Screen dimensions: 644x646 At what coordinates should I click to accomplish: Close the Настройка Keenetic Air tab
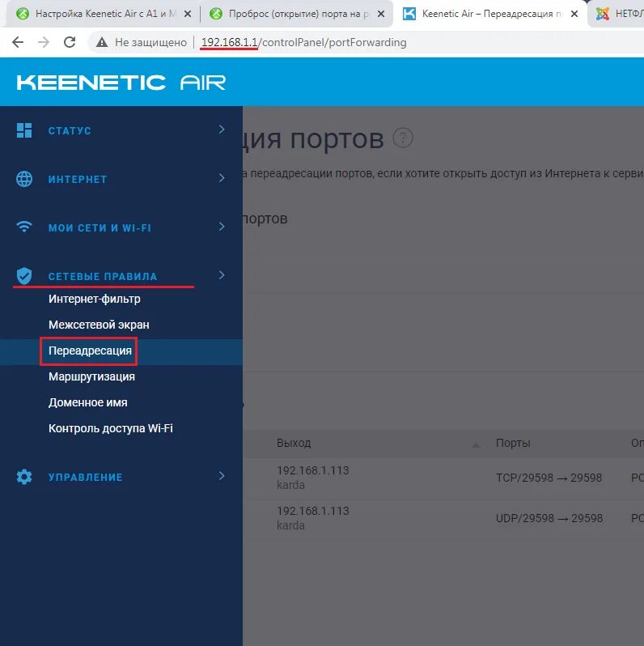pos(188,14)
